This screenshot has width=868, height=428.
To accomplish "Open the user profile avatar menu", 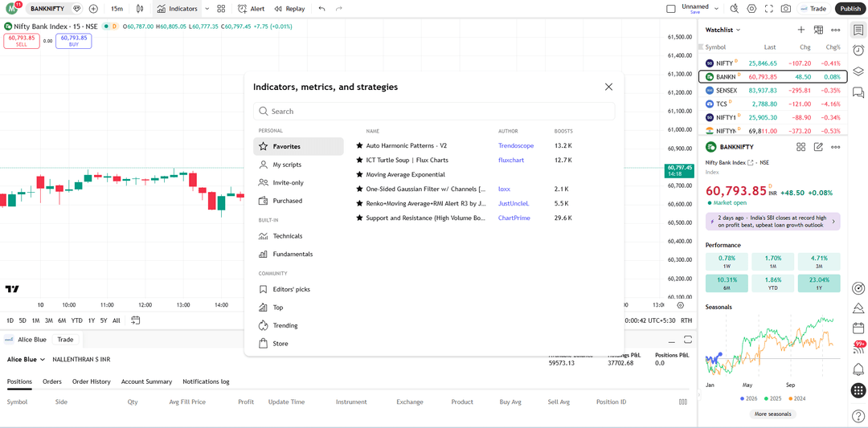I will 12,8.
